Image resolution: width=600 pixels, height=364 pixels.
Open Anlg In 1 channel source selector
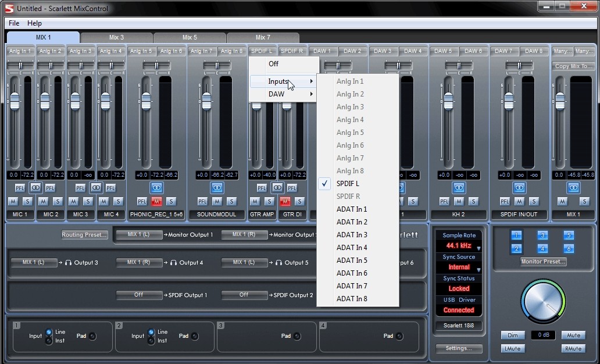(20, 51)
